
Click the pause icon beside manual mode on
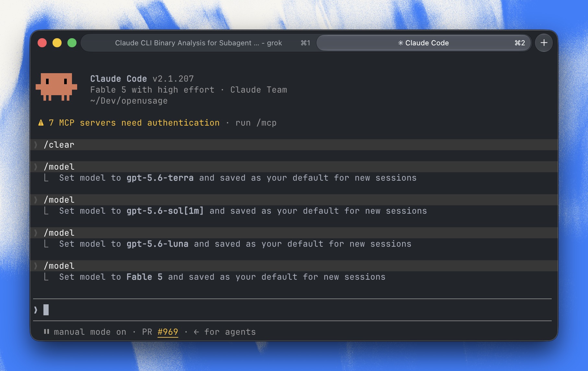(x=46, y=332)
